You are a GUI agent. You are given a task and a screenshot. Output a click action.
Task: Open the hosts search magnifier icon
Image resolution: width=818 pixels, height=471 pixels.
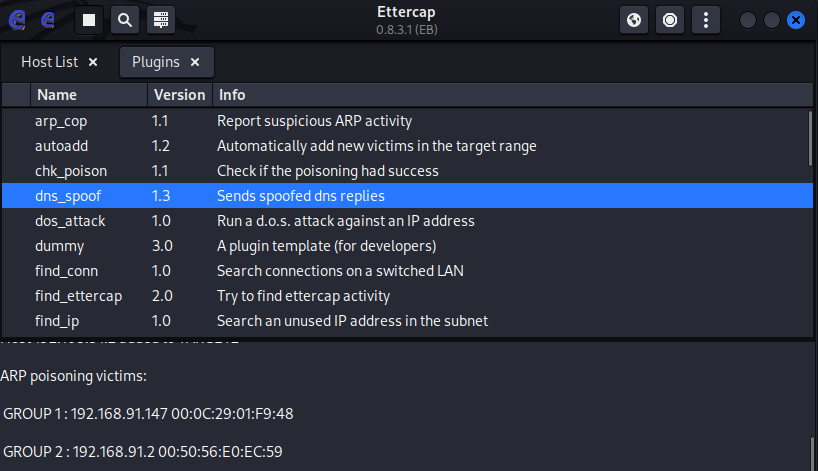124,19
